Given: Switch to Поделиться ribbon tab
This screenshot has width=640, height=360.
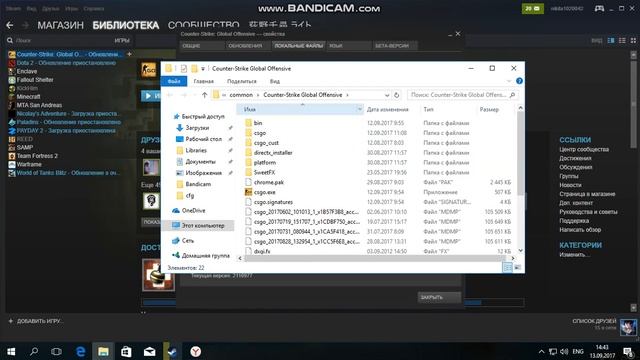Looking at the screenshot, I should [242, 81].
